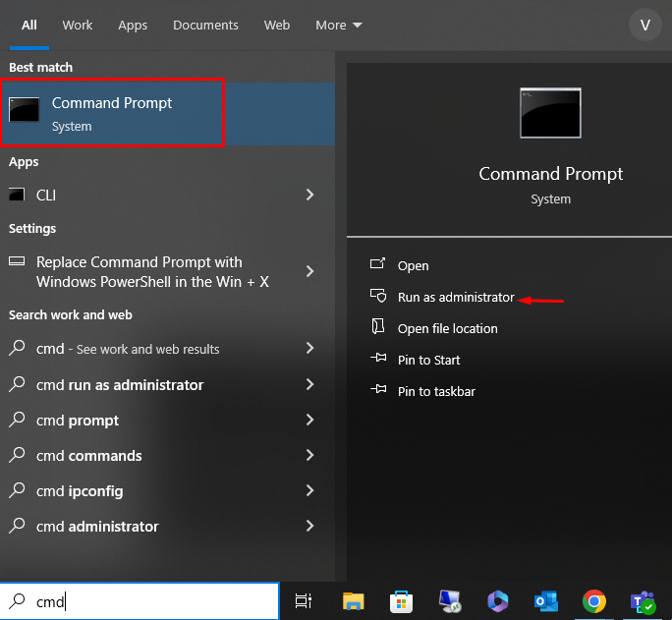Screen dimensions: 672x620
Task: Open Outlook from the taskbar
Action: click(546, 601)
